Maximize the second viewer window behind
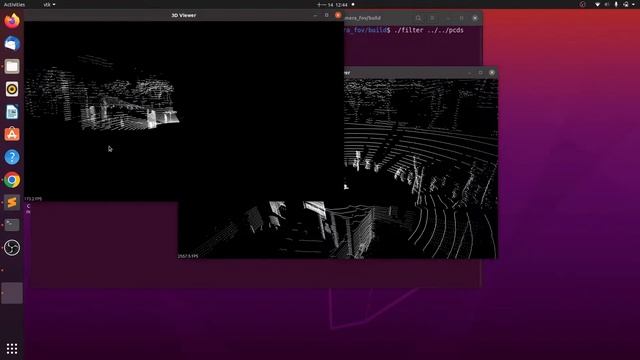 tap(481, 72)
